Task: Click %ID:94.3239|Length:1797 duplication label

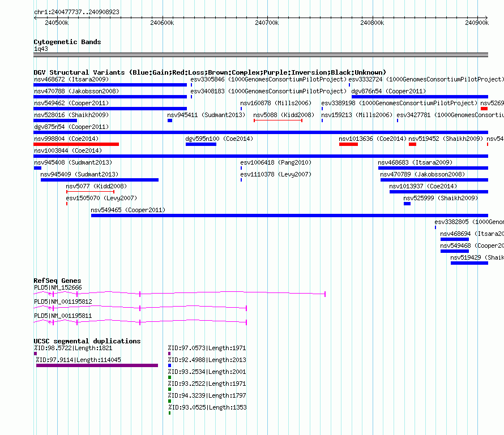Action: point(207,395)
